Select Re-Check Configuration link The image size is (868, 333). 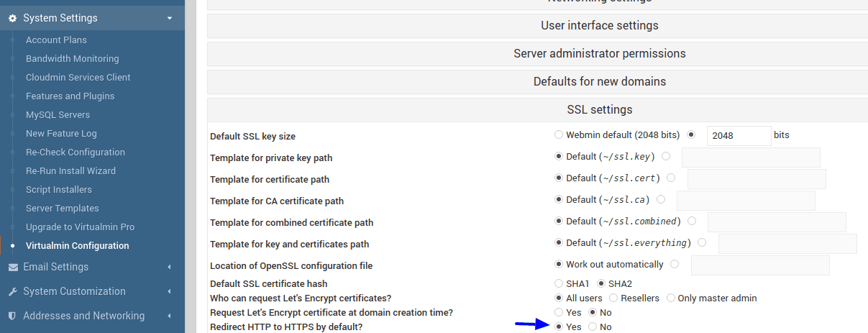[76, 152]
